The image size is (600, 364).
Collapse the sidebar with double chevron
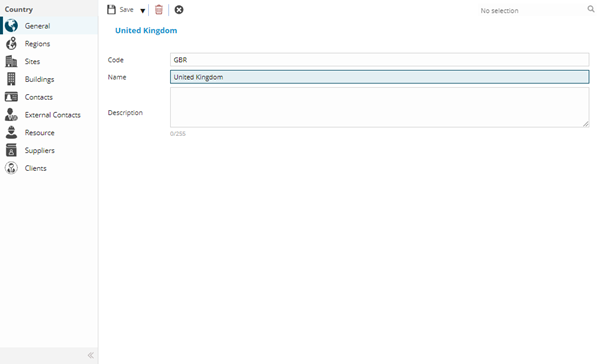point(91,355)
